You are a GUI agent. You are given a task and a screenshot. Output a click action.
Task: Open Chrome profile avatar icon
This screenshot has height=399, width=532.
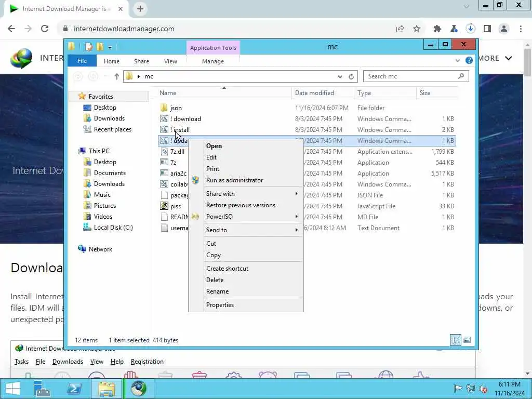(x=504, y=29)
